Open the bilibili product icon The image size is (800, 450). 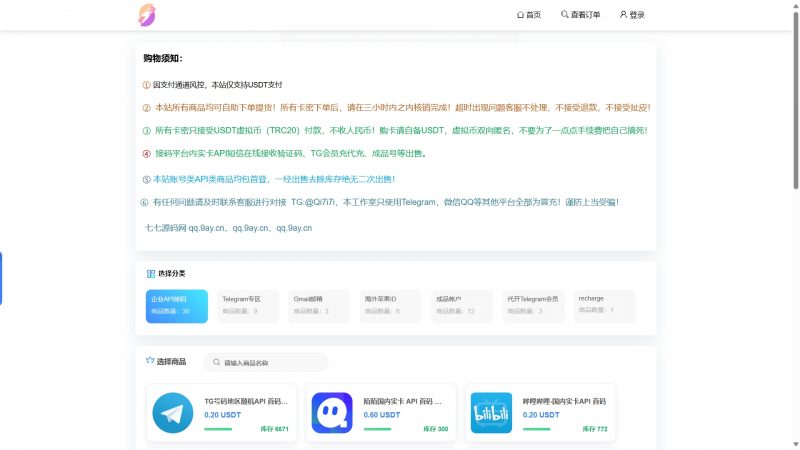pyautogui.click(x=491, y=413)
